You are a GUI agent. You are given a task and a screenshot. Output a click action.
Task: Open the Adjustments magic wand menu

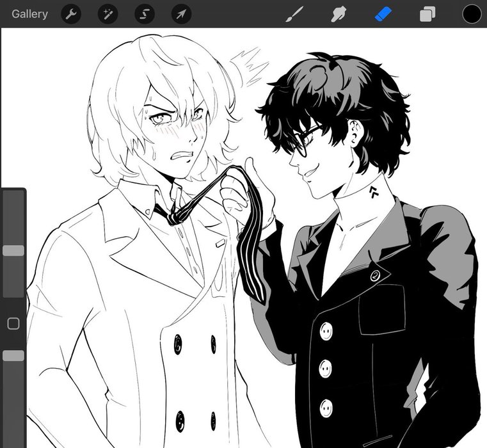108,14
